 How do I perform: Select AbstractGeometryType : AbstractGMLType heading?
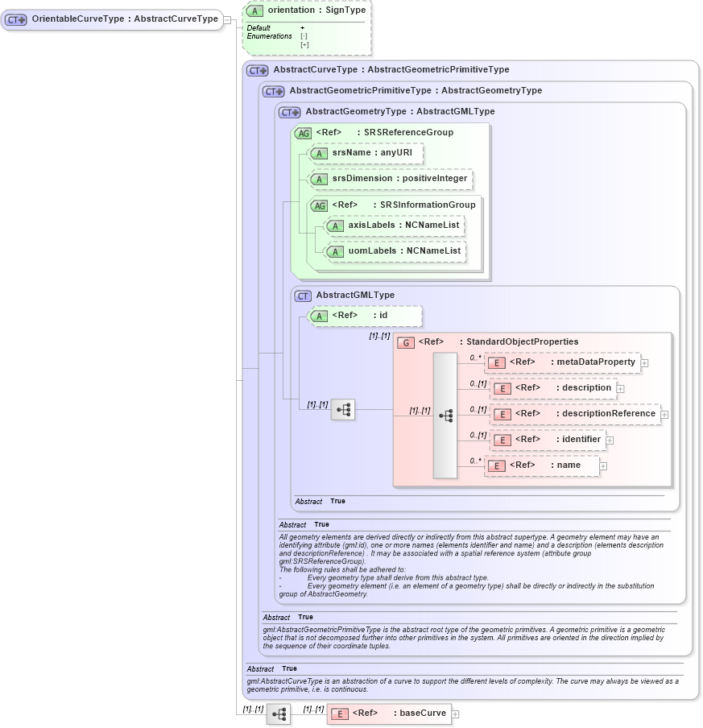point(400,111)
